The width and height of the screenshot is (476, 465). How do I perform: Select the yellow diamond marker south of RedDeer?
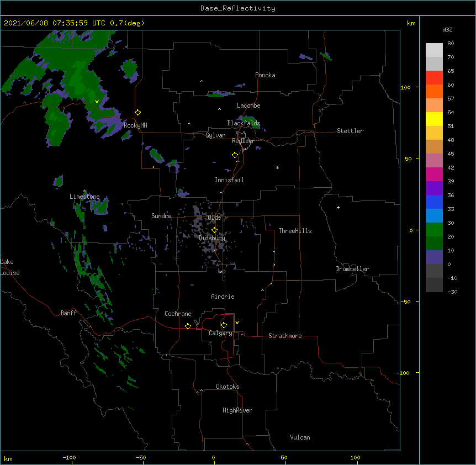[235, 155]
